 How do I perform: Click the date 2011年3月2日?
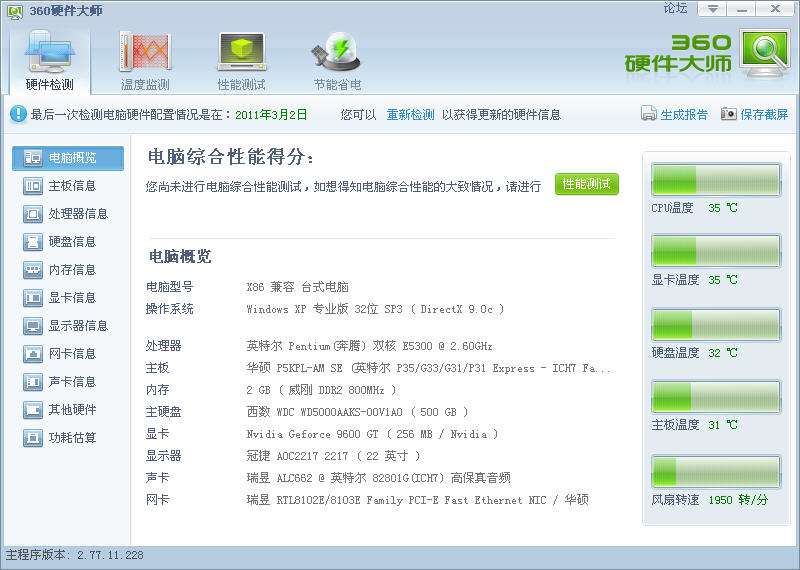tap(271, 115)
